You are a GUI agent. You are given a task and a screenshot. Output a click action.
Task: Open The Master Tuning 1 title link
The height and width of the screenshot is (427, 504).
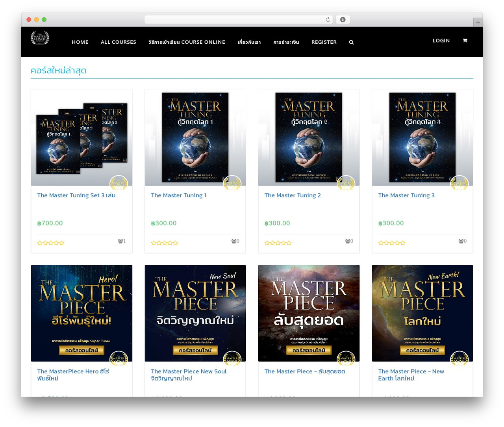pyautogui.click(x=179, y=195)
